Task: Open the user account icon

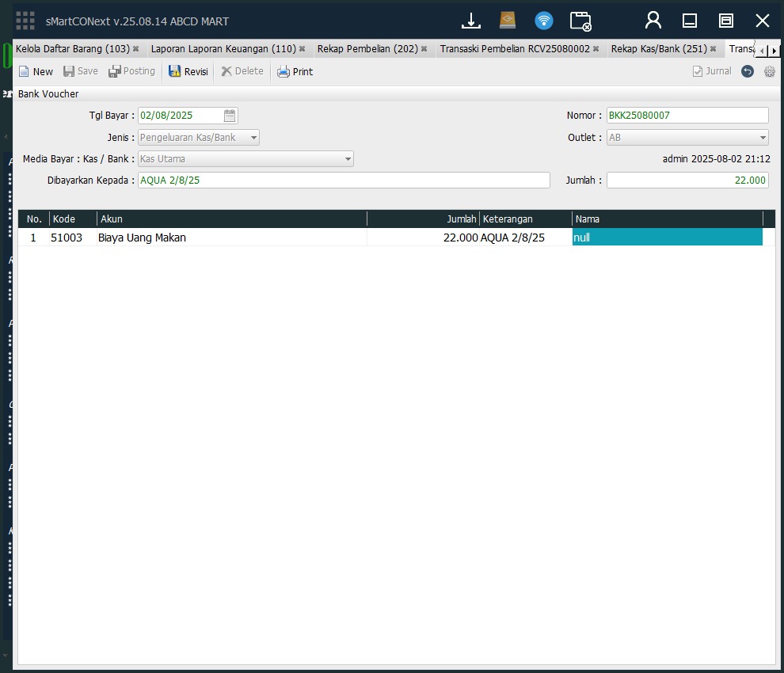Action: click(x=653, y=21)
